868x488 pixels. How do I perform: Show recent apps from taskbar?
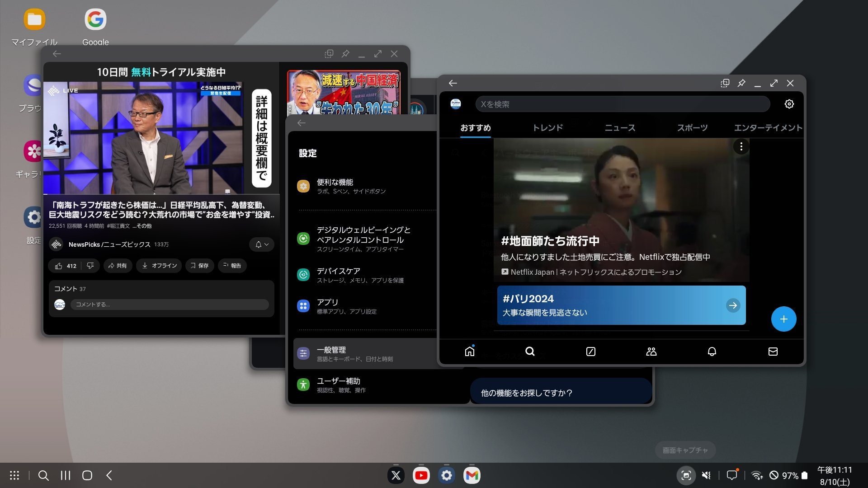click(x=66, y=475)
